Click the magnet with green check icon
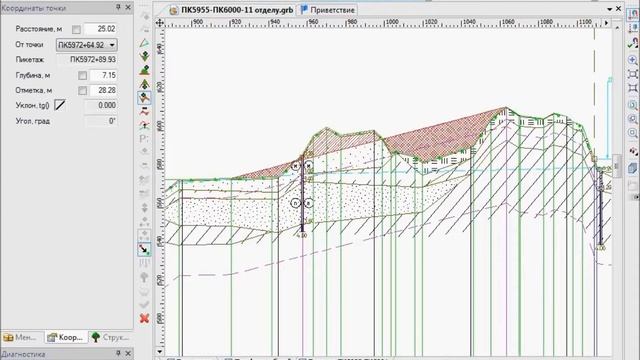 point(633,42)
